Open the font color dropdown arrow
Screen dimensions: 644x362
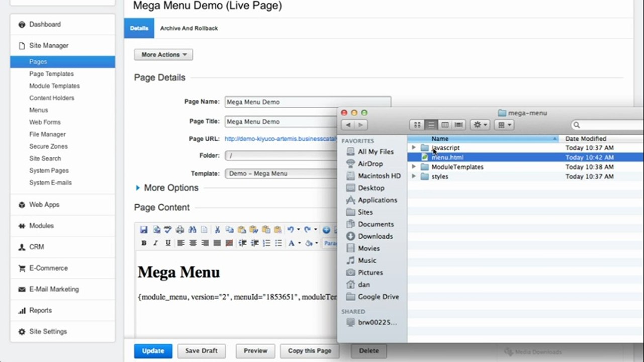click(x=299, y=243)
